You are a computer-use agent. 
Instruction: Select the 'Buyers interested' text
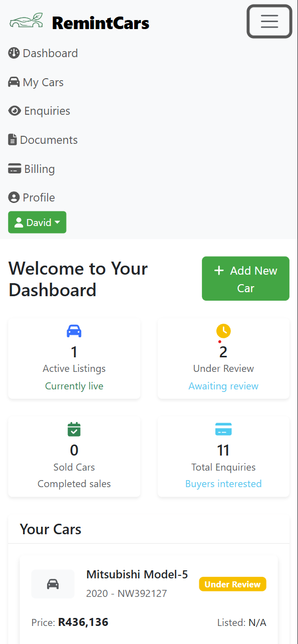pyautogui.click(x=223, y=484)
